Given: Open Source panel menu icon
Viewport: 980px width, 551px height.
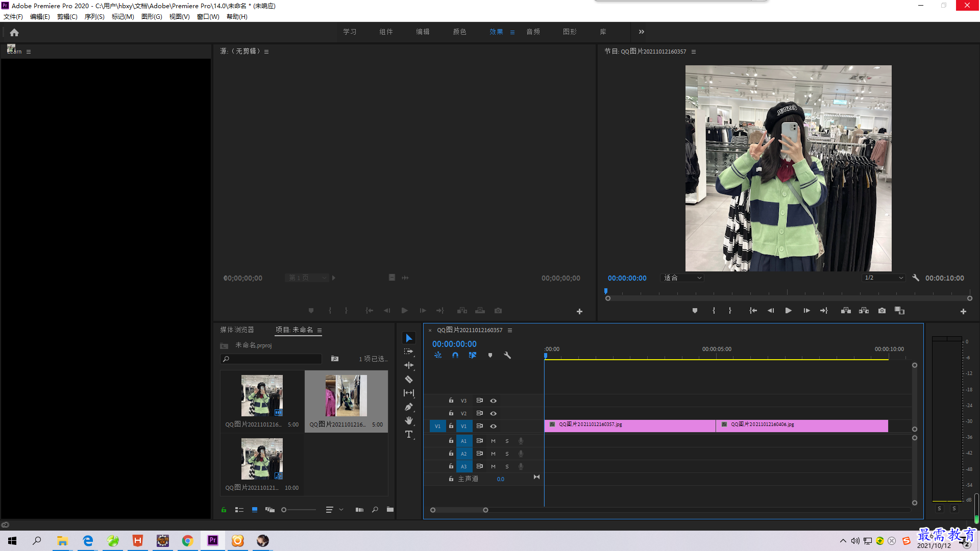Looking at the screenshot, I should point(266,52).
